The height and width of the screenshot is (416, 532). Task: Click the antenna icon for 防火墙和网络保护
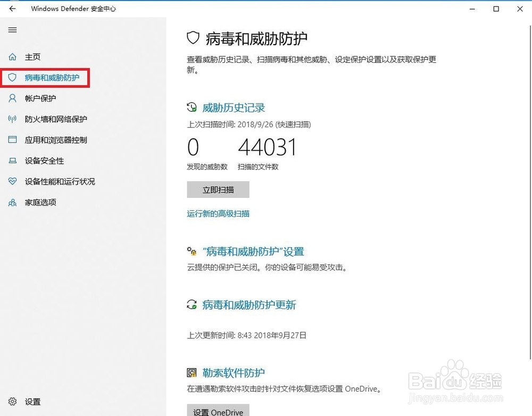click(x=12, y=119)
